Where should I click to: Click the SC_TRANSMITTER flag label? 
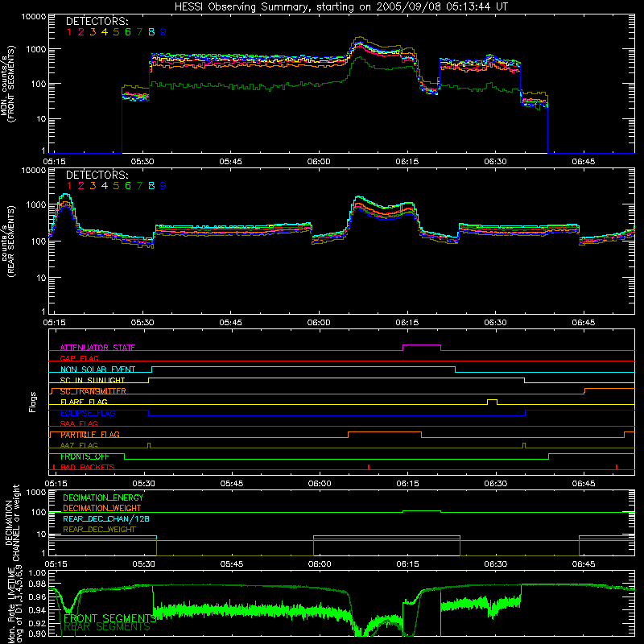click(x=93, y=391)
